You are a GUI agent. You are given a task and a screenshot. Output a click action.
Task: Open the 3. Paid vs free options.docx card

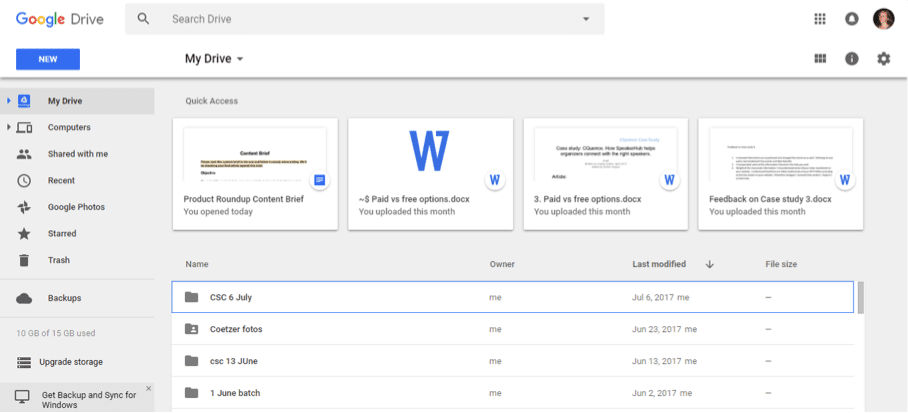pyautogui.click(x=606, y=174)
